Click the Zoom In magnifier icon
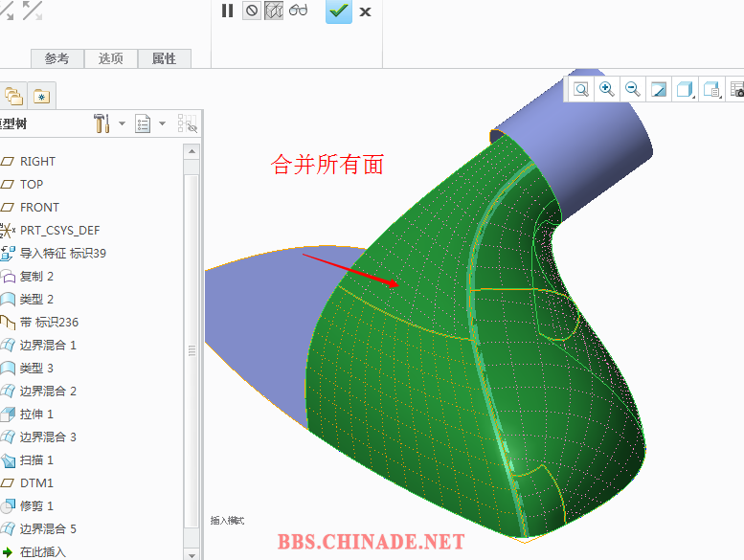Image resolution: width=744 pixels, height=560 pixels. click(x=606, y=89)
